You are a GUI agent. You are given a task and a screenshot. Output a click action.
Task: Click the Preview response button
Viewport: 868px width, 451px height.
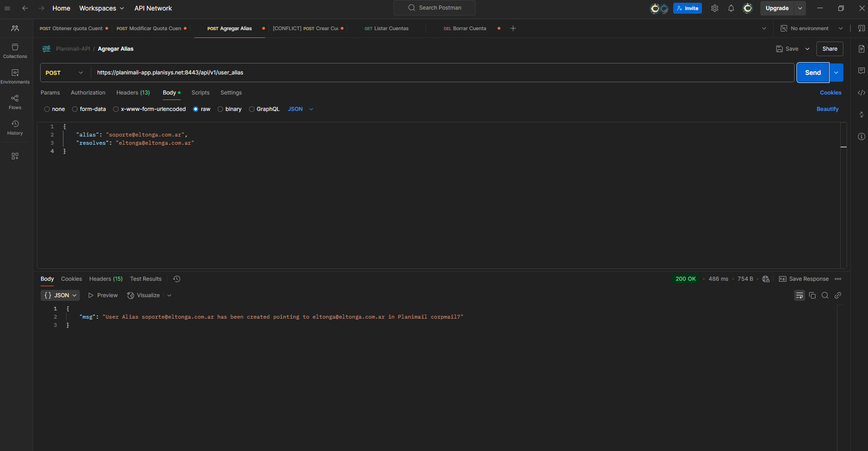pyautogui.click(x=103, y=295)
